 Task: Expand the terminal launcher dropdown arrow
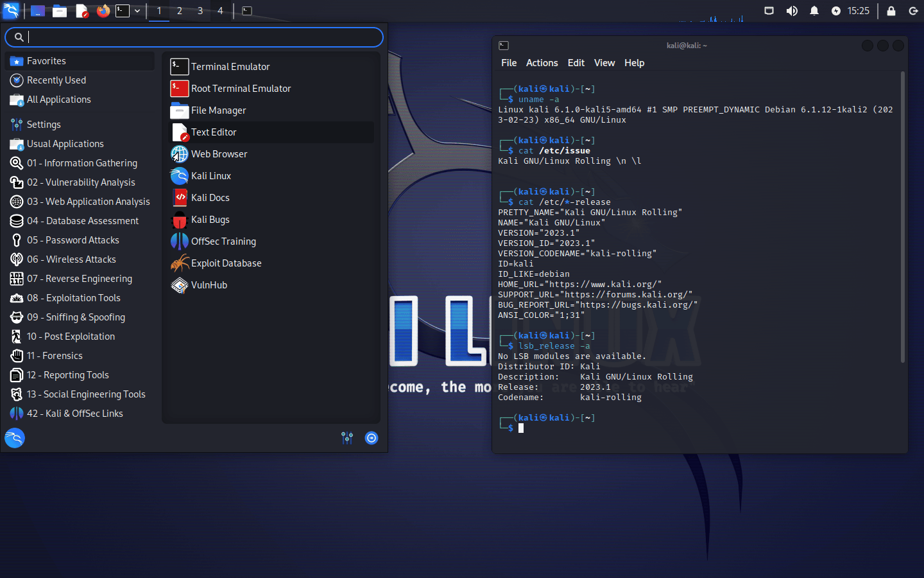coord(137,11)
